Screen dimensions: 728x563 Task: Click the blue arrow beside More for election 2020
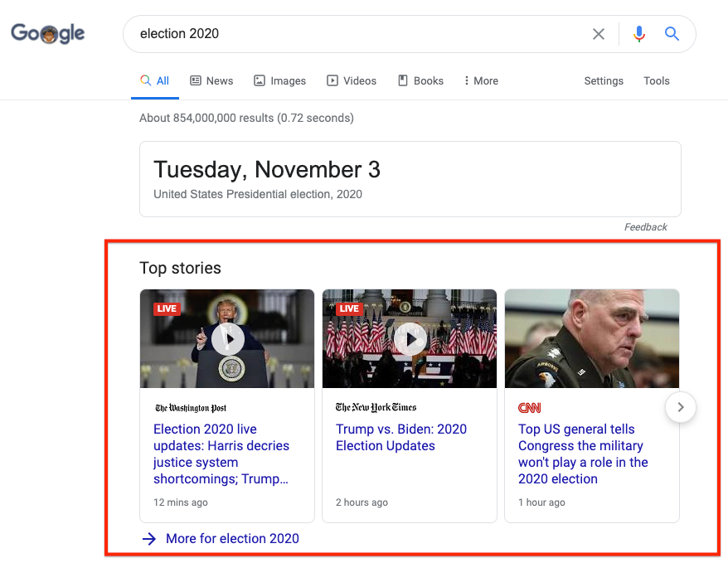pos(148,539)
